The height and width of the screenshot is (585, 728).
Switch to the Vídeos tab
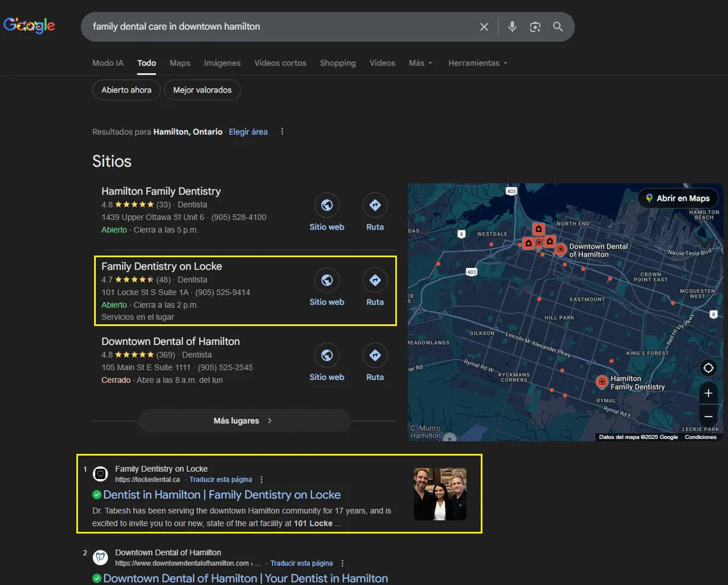pyautogui.click(x=382, y=63)
